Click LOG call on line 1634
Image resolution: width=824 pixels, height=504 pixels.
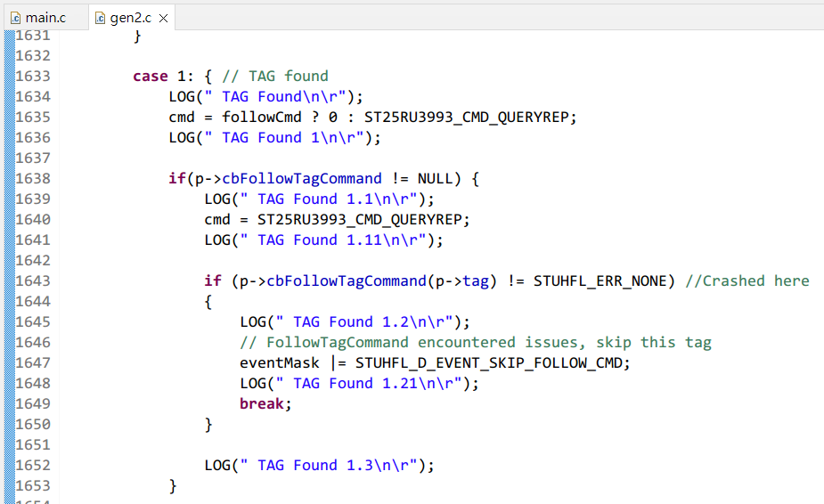pyautogui.click(x=182, y=97)
